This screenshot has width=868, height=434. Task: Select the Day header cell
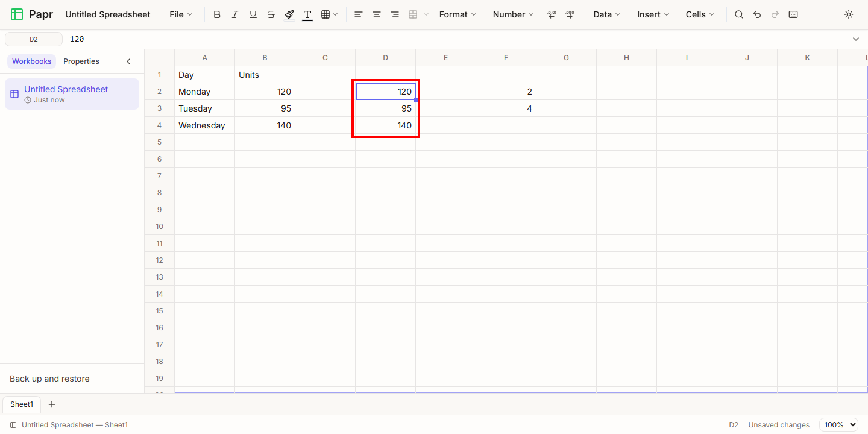click(x=205, y=75)
